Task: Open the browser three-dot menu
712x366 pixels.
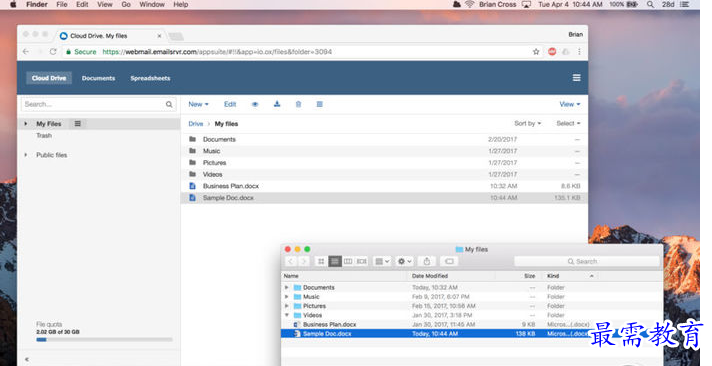Action: tap(579, 52)
